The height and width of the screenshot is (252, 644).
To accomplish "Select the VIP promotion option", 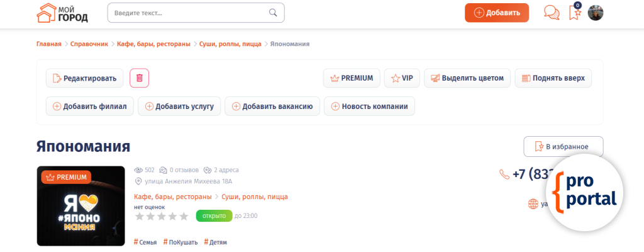I will point(402,78).
